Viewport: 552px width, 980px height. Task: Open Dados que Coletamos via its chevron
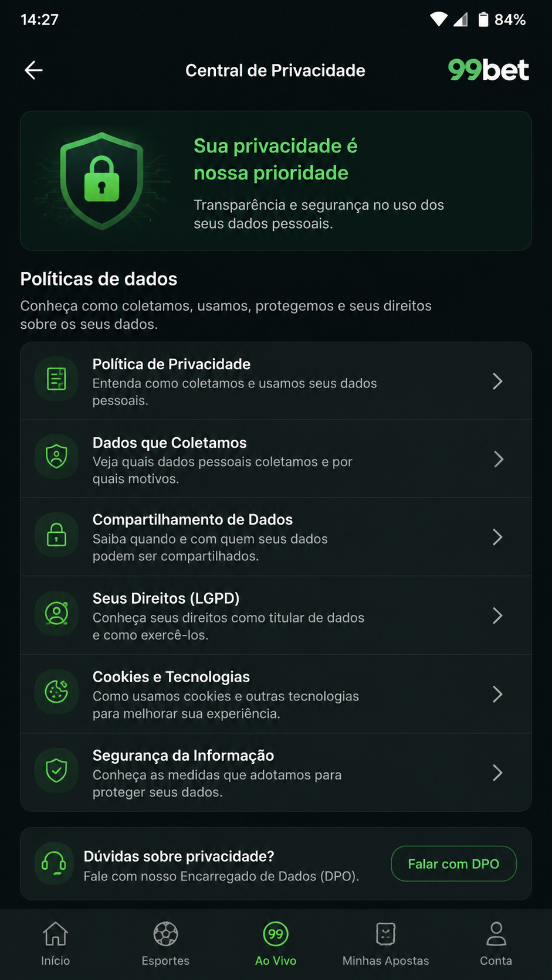pyautogui.click(x=497, y=460)
